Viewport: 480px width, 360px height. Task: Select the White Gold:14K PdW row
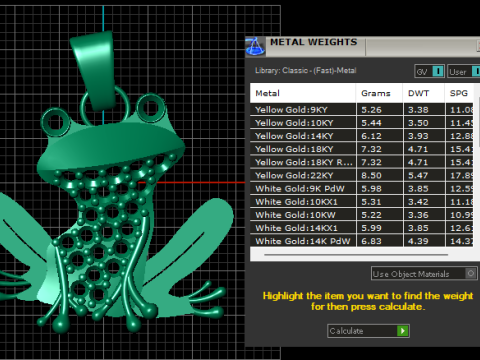pos(362,241)
